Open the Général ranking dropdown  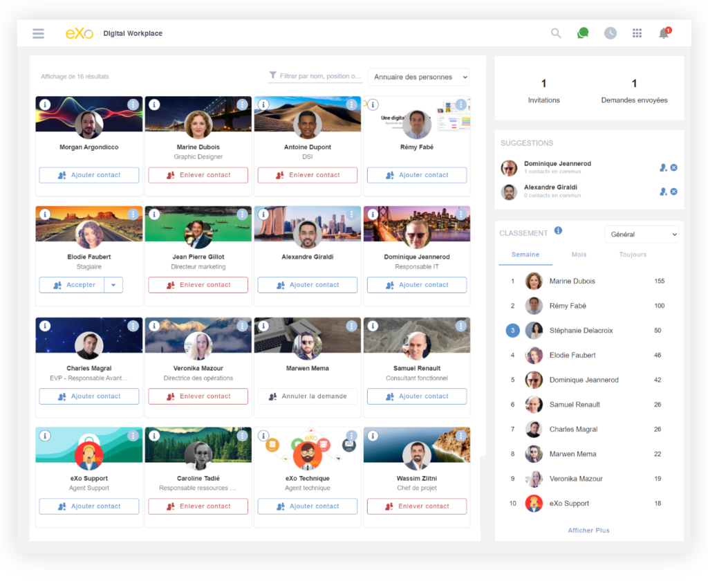click(x=642, y=235)
